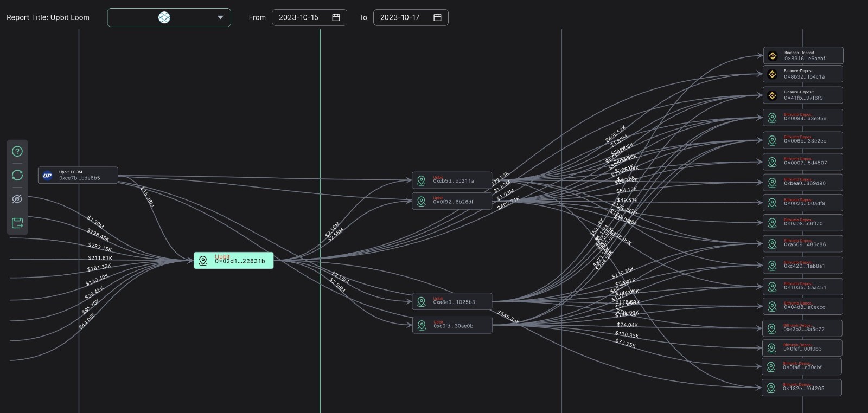
Task: Click pin icon on 0xcb5d...dc211a node
Action: [421, 180]
